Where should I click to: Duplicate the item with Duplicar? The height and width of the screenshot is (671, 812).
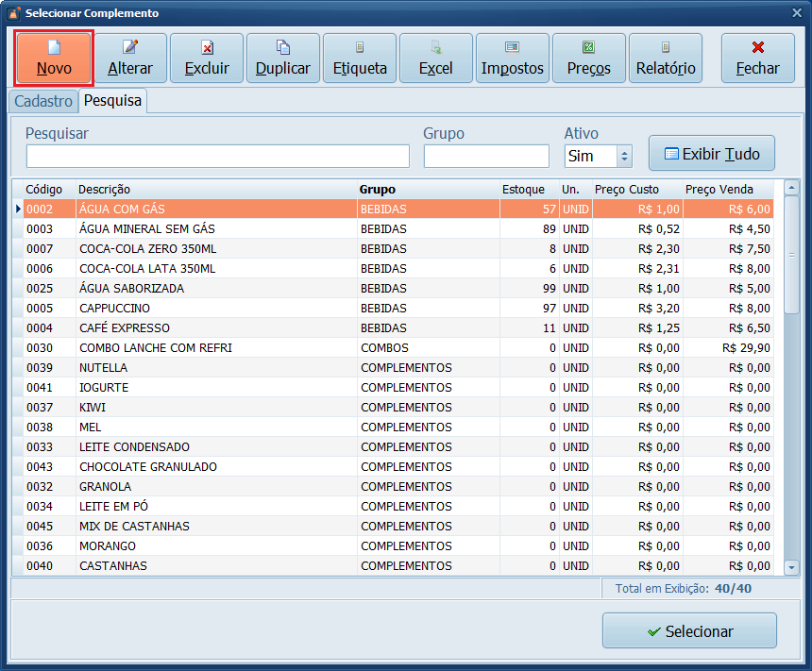point(283,59)
